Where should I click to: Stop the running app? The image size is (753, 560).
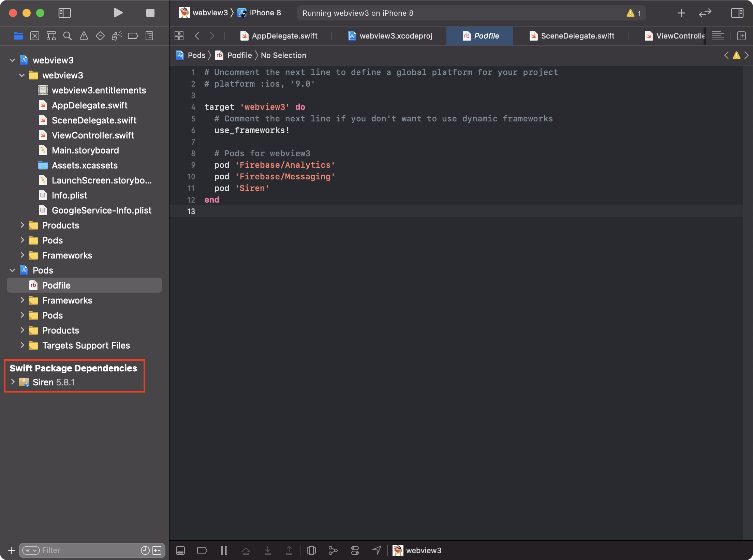pos(150,13)
